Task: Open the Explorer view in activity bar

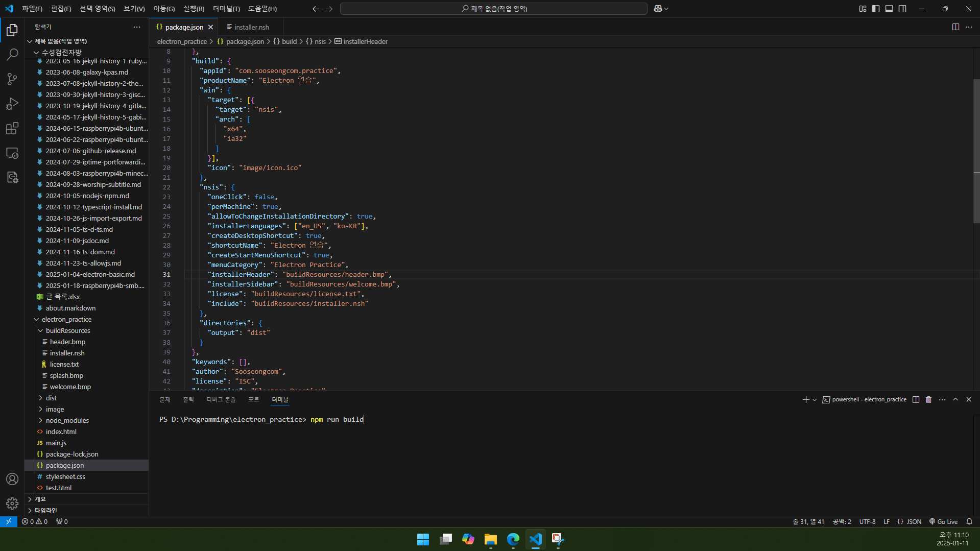Action: 12,30
